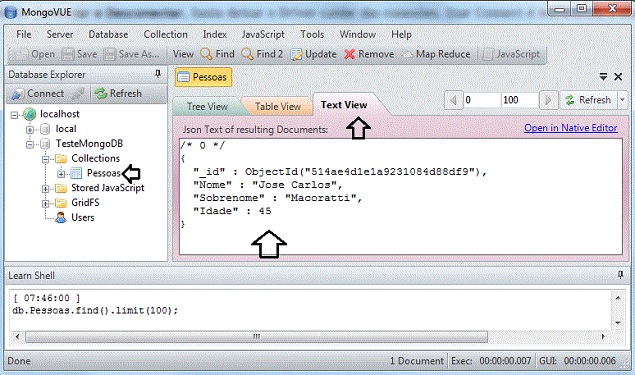Click the Pessoas document tab
Viewport: 635px width, 375px height.
tap(203, 77)
